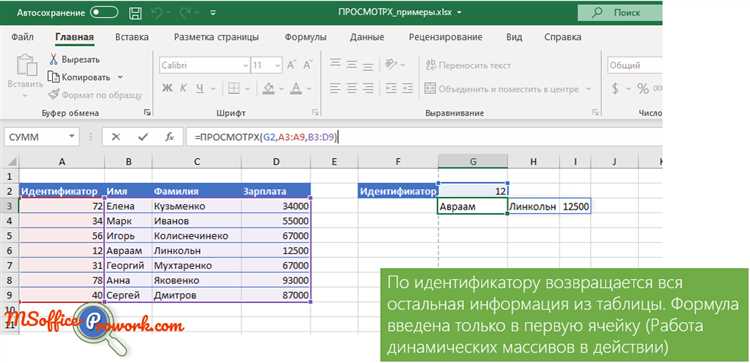Screen dimensions: 750x363
Task: Open the Разметка страницы tab
Action: coord(216,37)
